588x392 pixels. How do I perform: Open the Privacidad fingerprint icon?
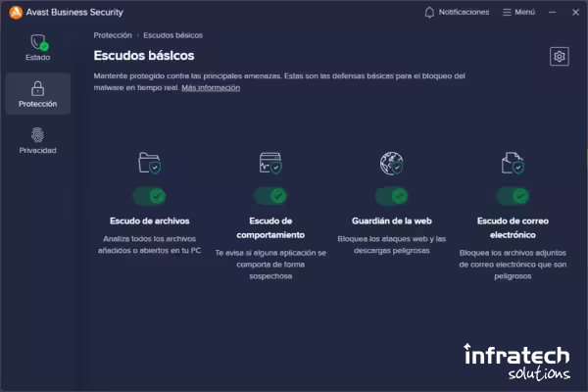tap(37, 135)
